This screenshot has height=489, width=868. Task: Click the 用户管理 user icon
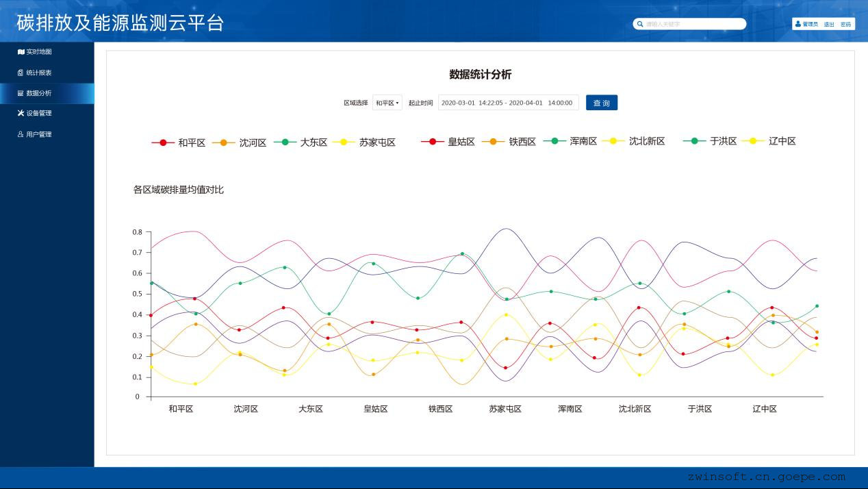(x=21, y=134)
